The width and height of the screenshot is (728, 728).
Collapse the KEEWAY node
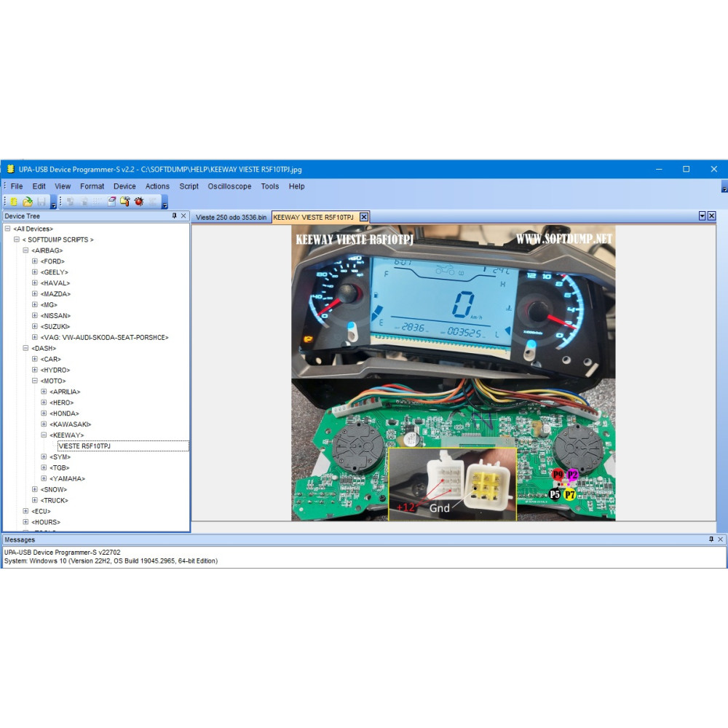pos(44,435)
